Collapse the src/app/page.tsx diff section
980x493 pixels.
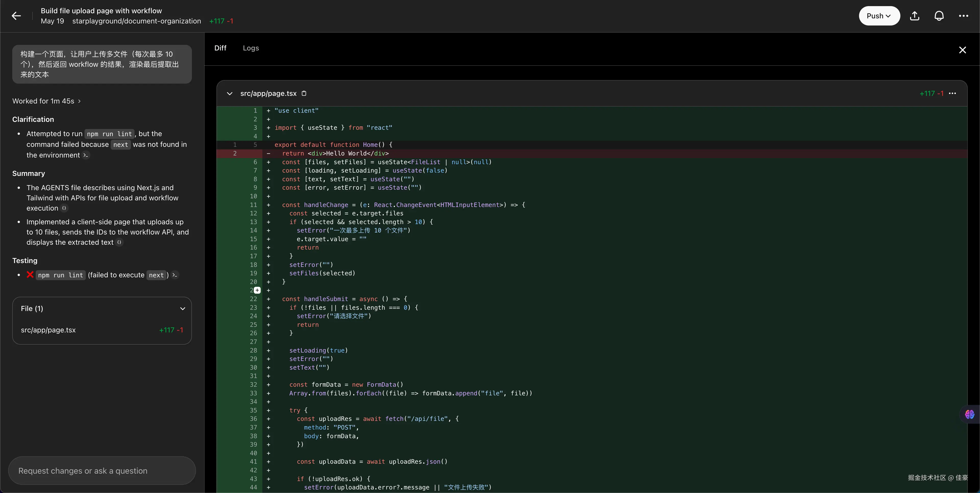click(229, 94)
